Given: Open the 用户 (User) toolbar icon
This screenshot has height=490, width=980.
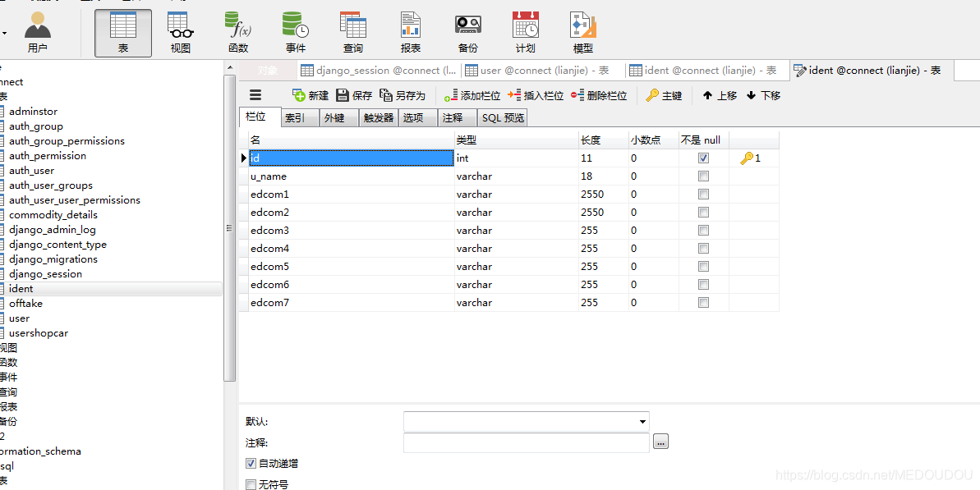Looking at the screenshot, I should (x=38, y=31).
